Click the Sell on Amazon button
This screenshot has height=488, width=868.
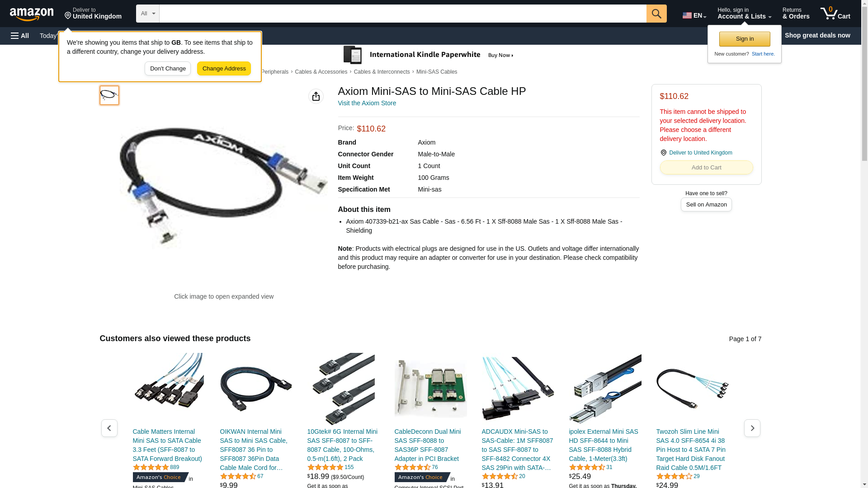point(706,205)
